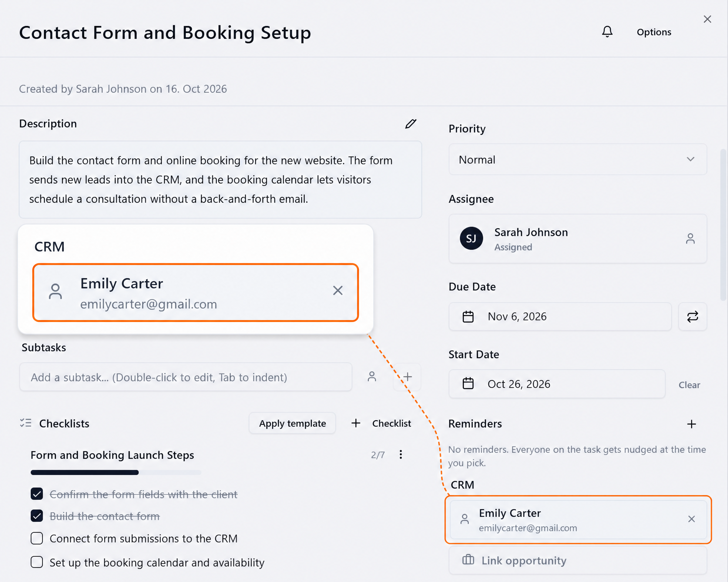The width and height of the screenshot is (728, 582).
Task: Close the task dialog
Action: pos(707,19)
